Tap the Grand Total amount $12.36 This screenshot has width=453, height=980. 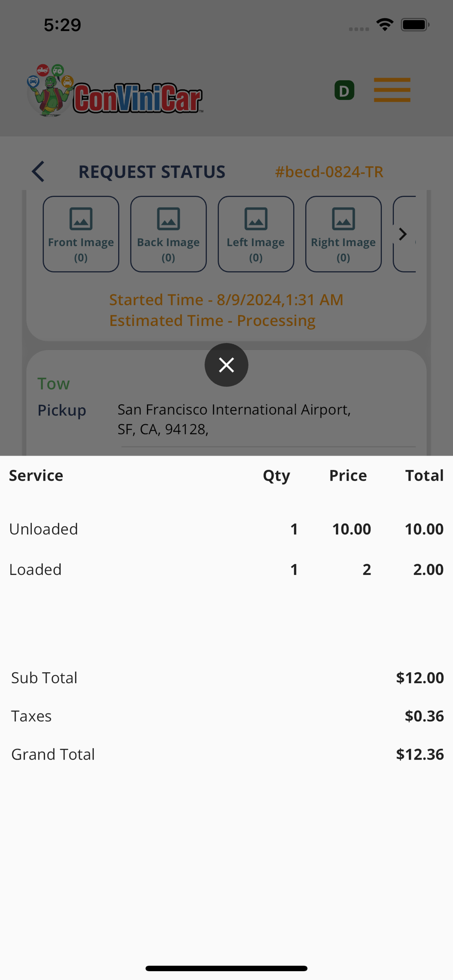point(420,754)
